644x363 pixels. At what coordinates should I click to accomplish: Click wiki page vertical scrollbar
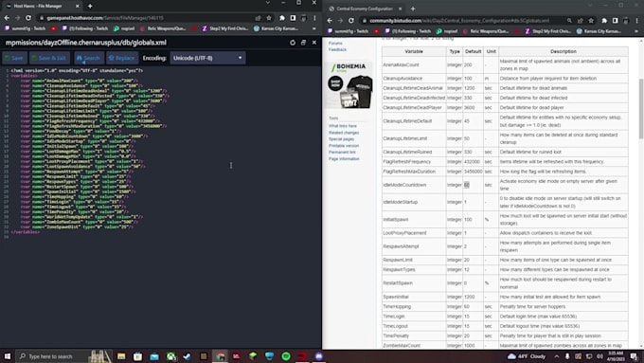click(x=641, y=109)
